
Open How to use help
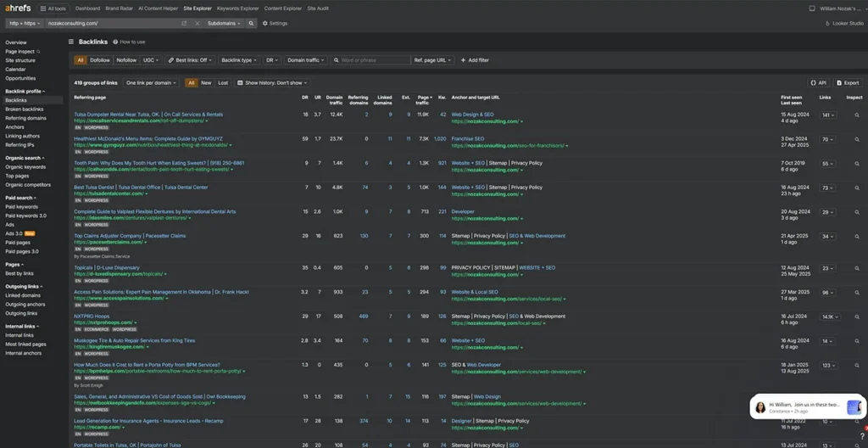click(129, 42)
